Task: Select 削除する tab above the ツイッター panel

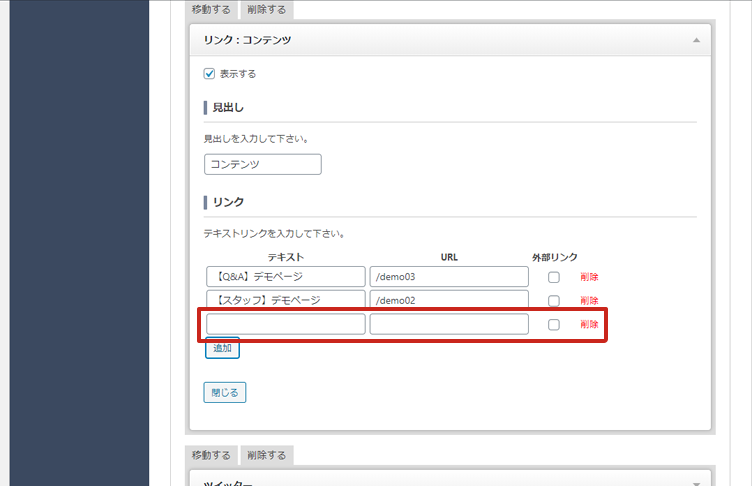Action: (x=266, y=455)
